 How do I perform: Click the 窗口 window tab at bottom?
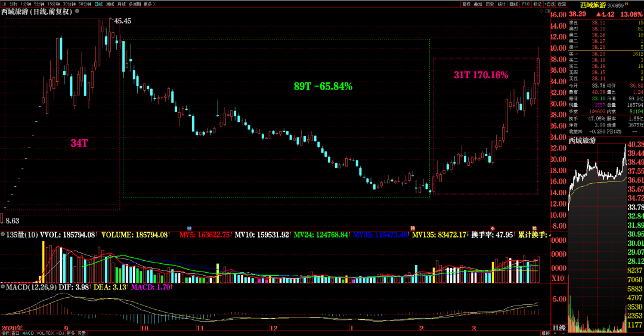(x=16, y=333)
